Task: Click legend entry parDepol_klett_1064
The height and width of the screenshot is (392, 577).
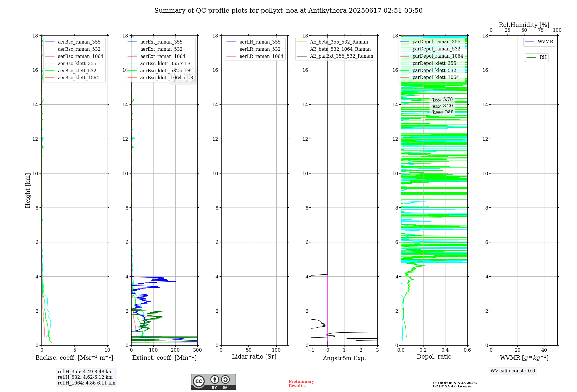Action: [x=430, y=78]
